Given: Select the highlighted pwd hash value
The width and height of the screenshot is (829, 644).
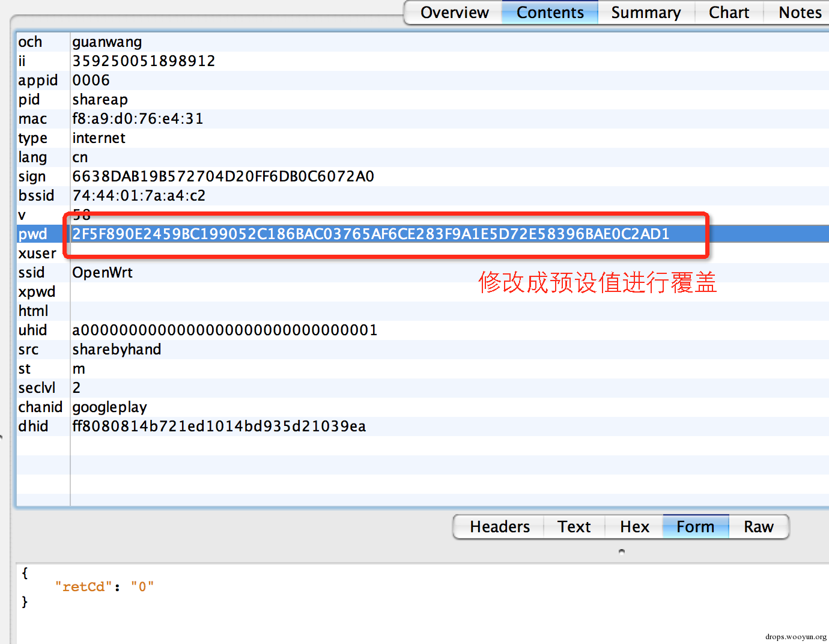Looking at the screenshot, I should click(371, 234).
